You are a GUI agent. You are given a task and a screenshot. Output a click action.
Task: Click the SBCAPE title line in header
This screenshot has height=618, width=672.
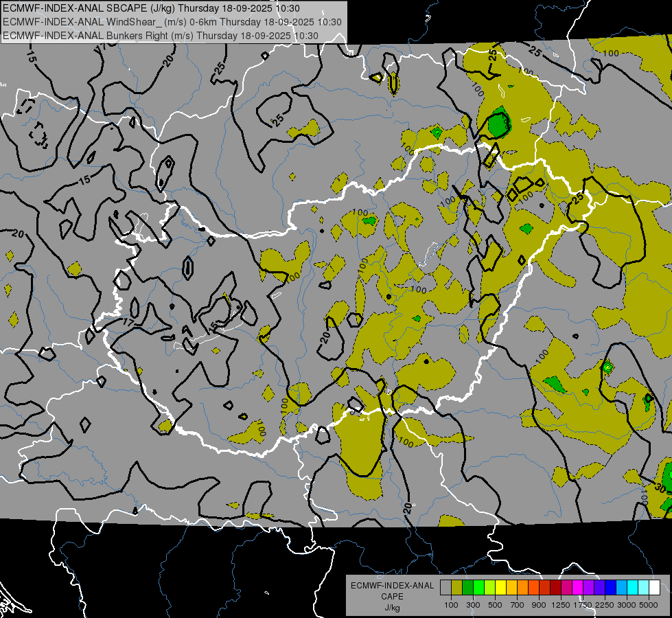(151, 8)
